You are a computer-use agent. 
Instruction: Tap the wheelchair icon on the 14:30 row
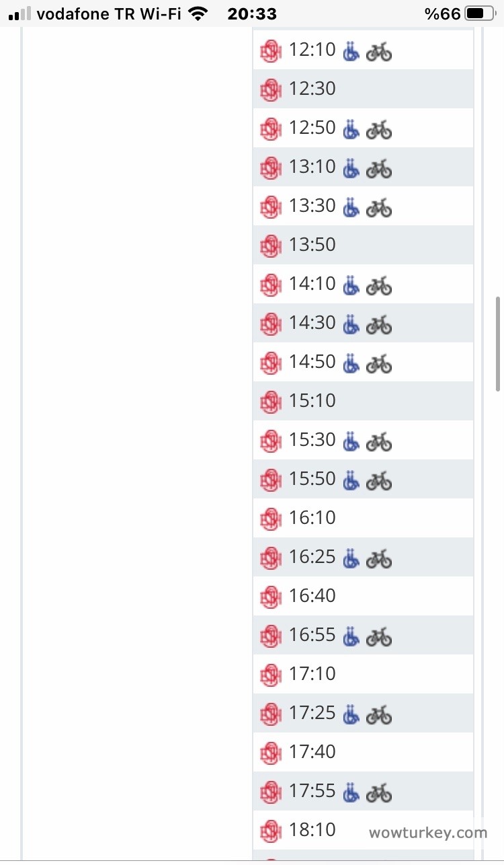pos(351,324)
